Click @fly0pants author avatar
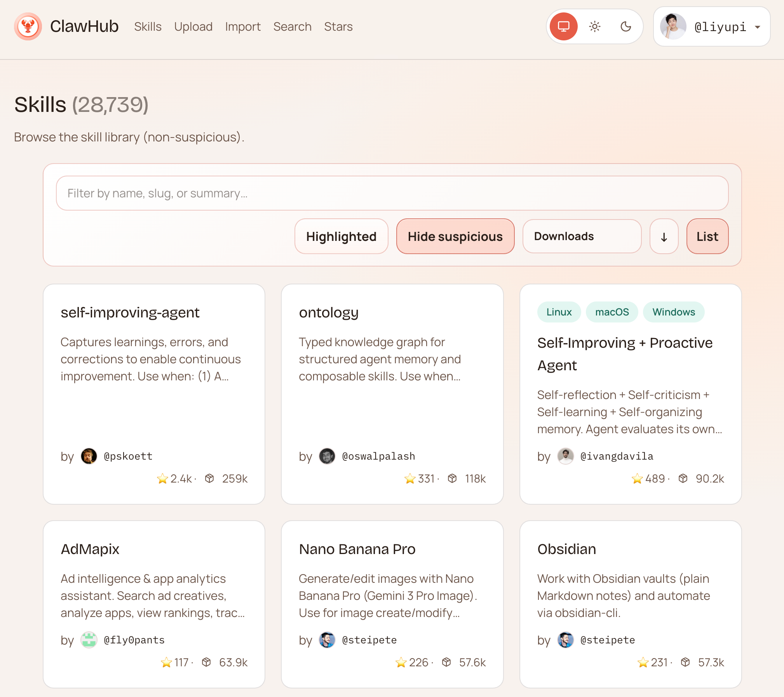The image size is (784, 697). 89,640
